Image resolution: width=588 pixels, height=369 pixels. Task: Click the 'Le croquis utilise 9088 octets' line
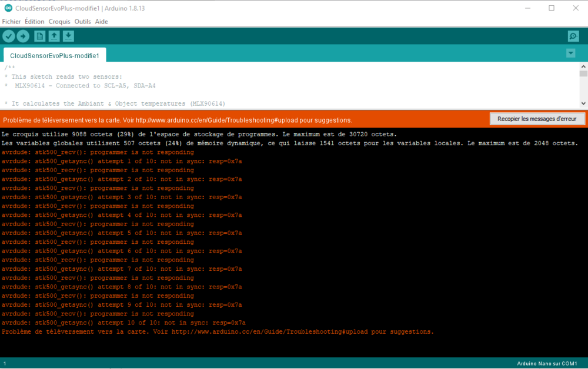tap(199, 134)
